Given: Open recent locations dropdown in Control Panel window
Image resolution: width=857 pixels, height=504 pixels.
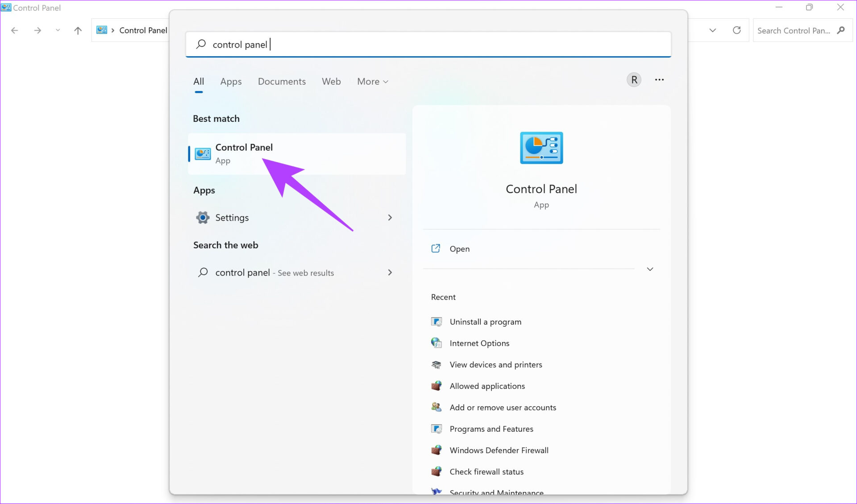Looking at the screenshot, I should [58, 30].
